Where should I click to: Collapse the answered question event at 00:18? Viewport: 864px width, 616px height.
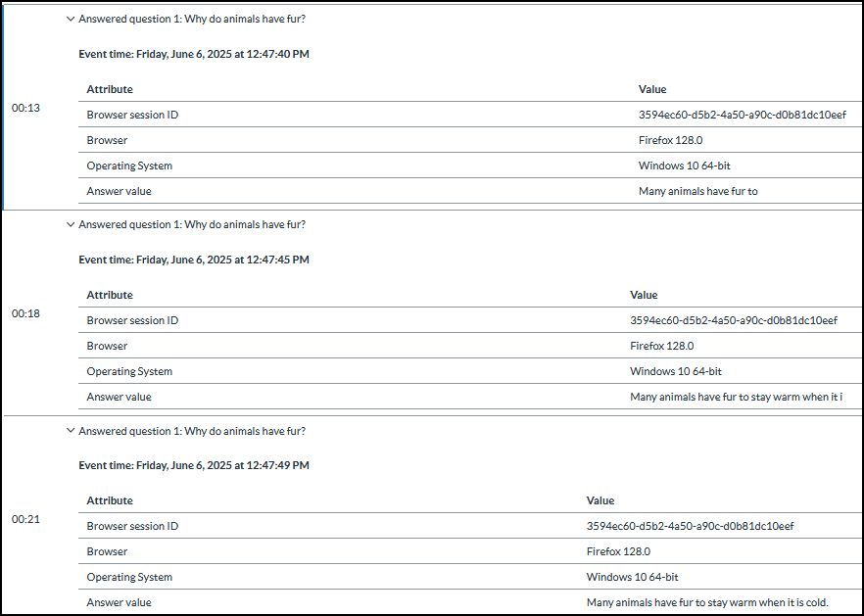click(x=70, y=224)
